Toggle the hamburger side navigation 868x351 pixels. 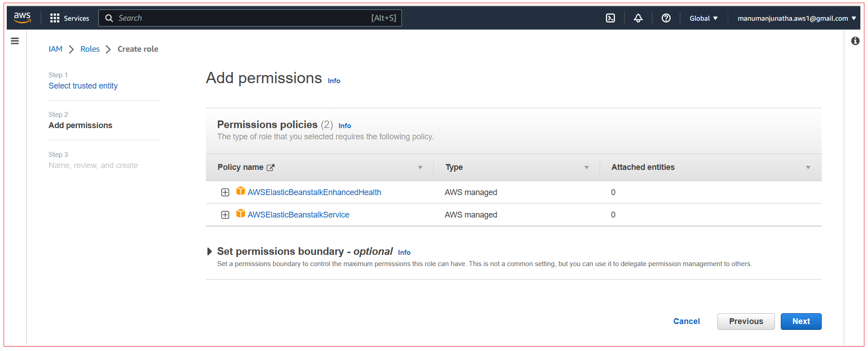point(15,41)
